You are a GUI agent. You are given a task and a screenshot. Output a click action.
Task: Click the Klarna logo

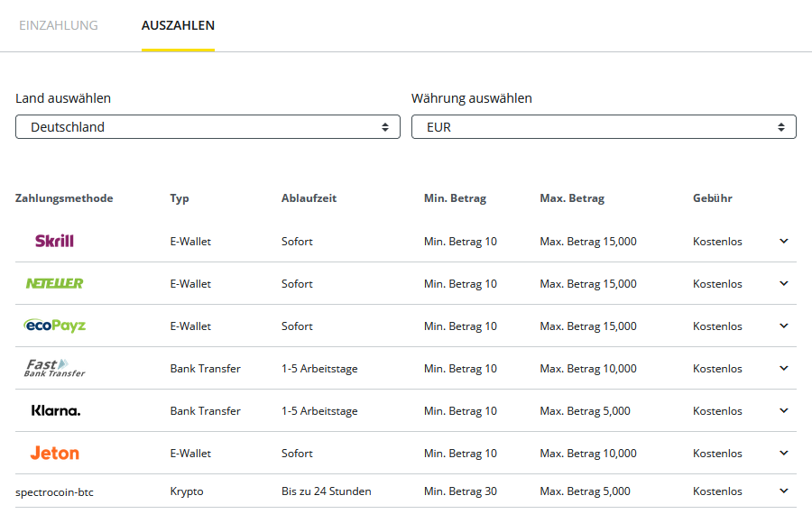[x=55, y=410]
